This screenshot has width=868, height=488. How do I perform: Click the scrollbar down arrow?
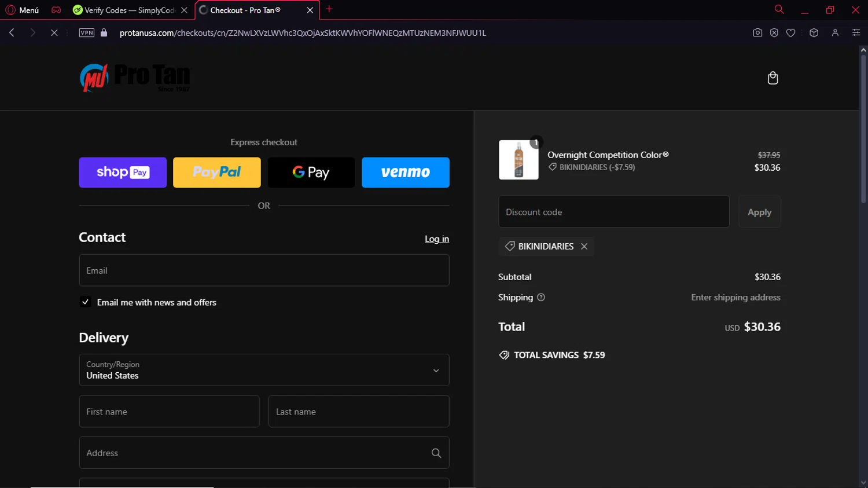863,483
